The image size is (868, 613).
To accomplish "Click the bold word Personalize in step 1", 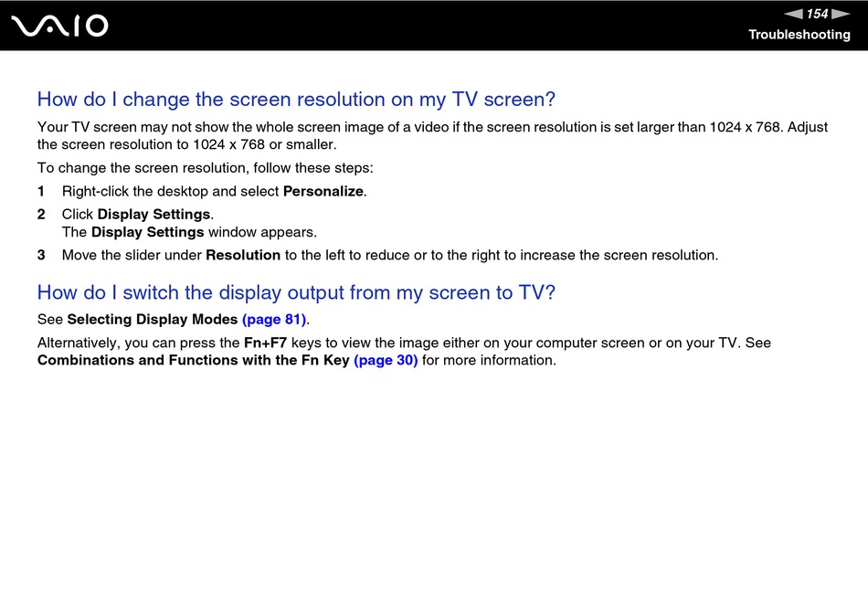I will [x=323, y=192].
